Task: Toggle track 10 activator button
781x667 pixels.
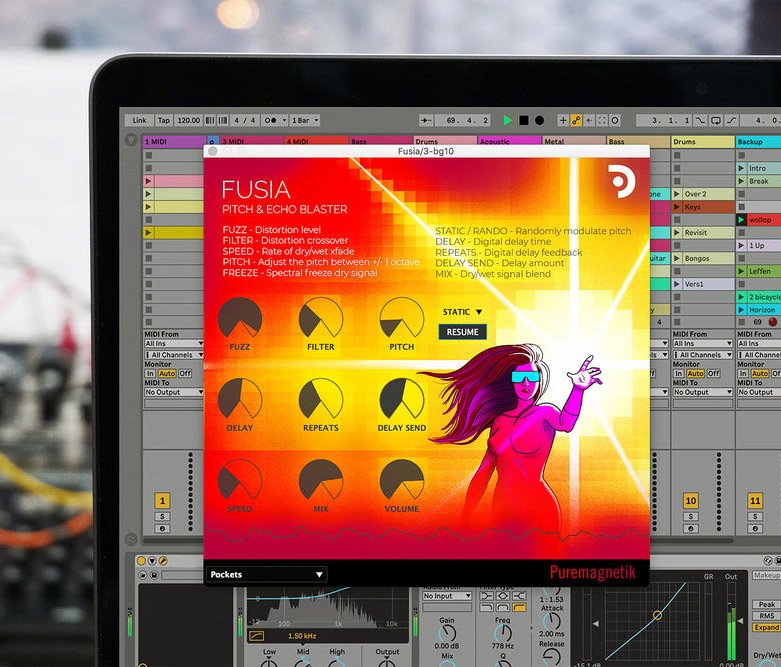Action: click(690, 501)
